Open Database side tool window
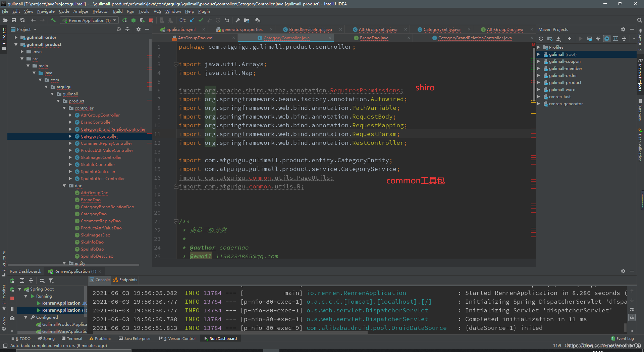Screen dimensions: 644x352 (x=640, y=110)
